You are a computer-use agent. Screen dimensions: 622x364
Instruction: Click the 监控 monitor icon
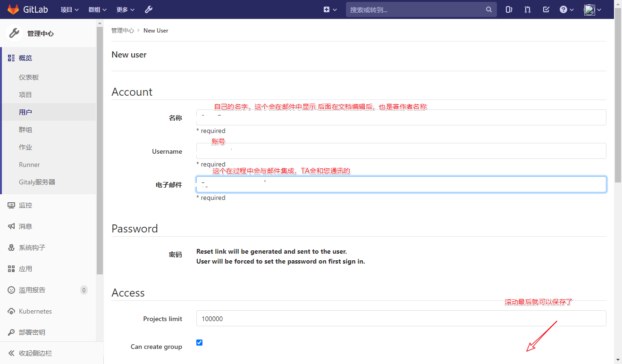pyautogui.click(x=11, y=205)
